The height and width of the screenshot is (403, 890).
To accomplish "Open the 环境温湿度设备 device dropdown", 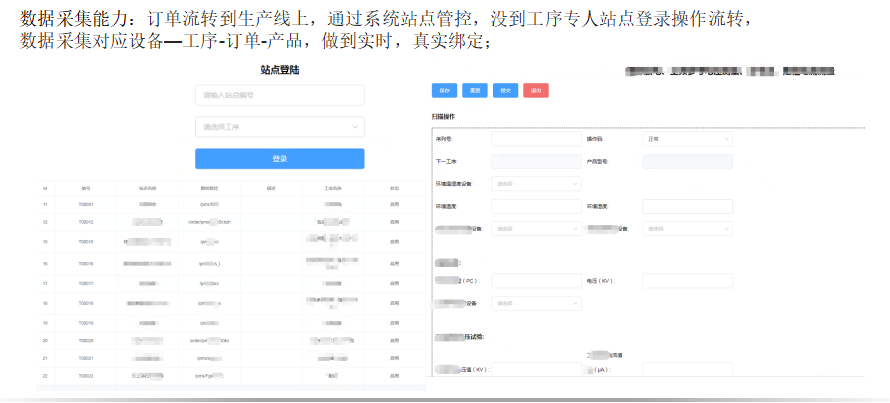I will point(536,184).
